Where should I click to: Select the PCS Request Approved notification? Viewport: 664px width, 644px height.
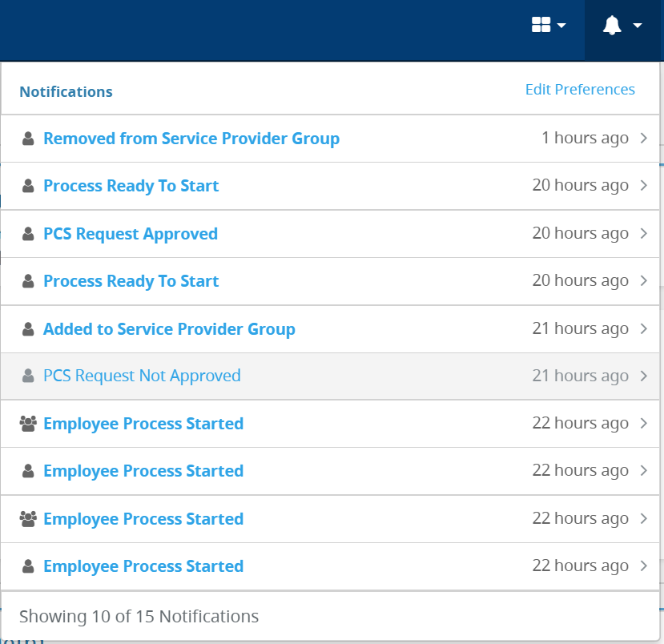[x=131, y=234]
